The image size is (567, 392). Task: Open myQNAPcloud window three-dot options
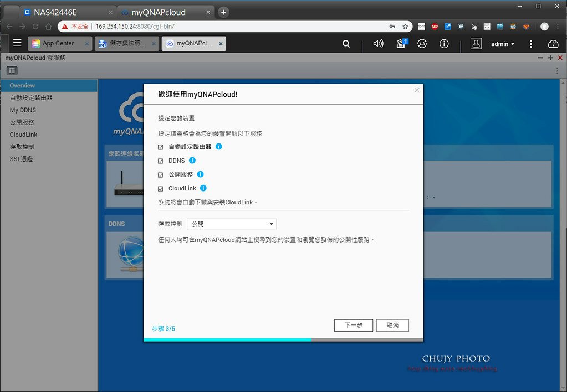[x=557, y=71]
